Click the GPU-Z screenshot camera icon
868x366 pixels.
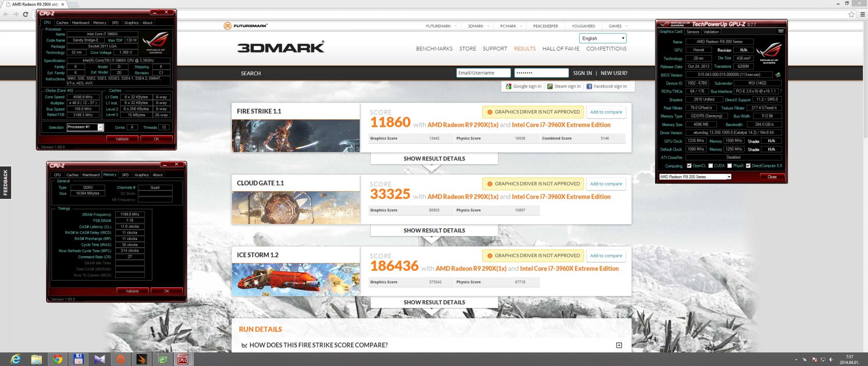tap(781, 31)
